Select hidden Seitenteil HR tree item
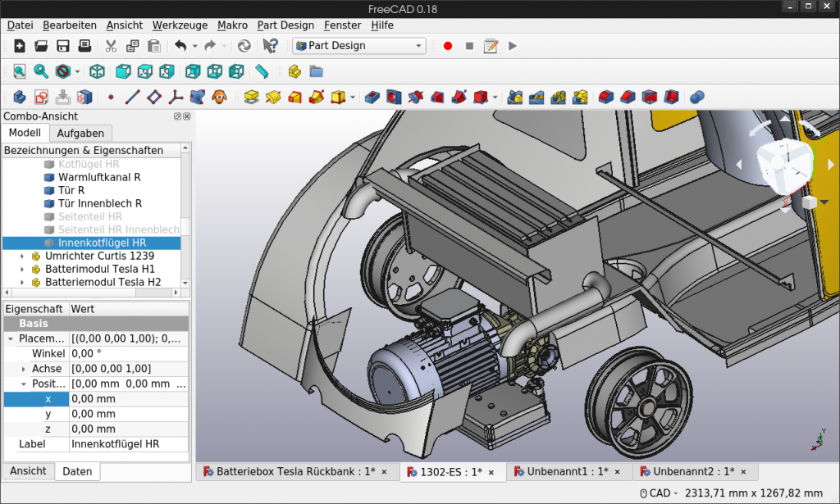Screen dimensions: 840x504 click(x=90, y=216)
